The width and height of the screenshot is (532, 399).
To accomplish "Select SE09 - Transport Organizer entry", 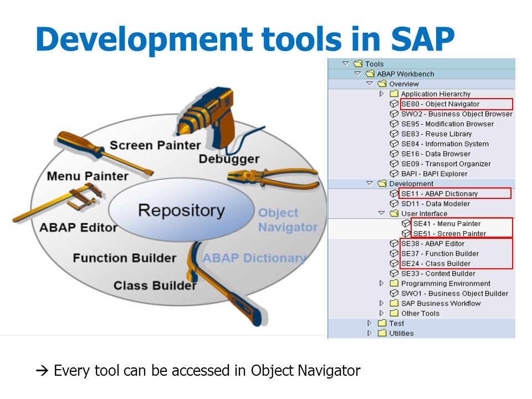I will pyautogui.click(x=446, y=164).
